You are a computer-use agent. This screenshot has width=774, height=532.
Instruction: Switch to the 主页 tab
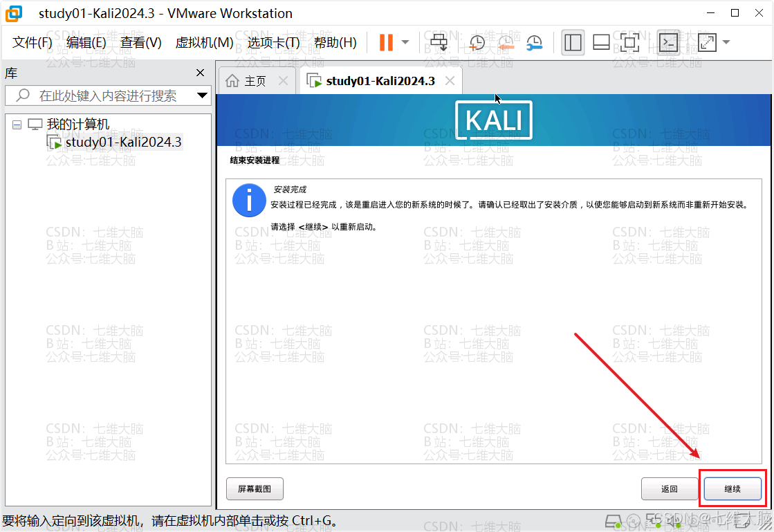(x=255, y=82)
